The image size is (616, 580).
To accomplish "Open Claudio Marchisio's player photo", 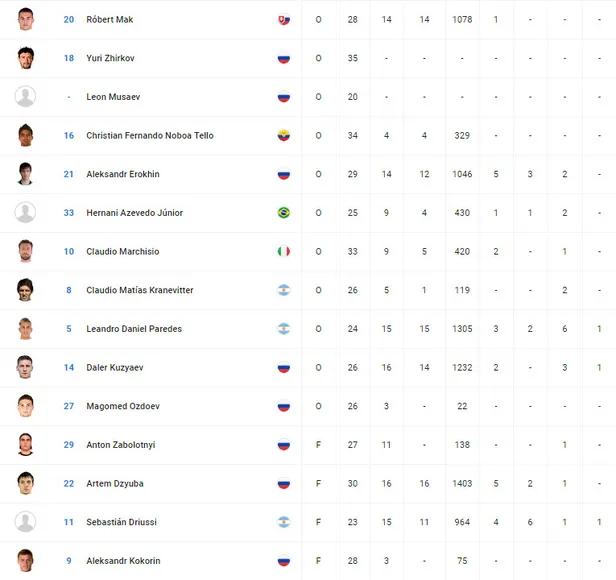I will pyautogui.click(x=26, y=251).
